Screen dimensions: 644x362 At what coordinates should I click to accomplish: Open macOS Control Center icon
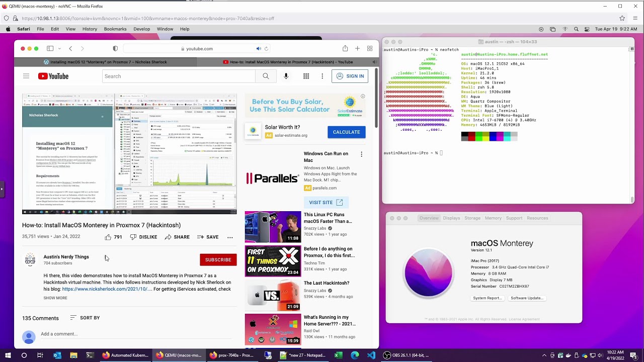587,29
